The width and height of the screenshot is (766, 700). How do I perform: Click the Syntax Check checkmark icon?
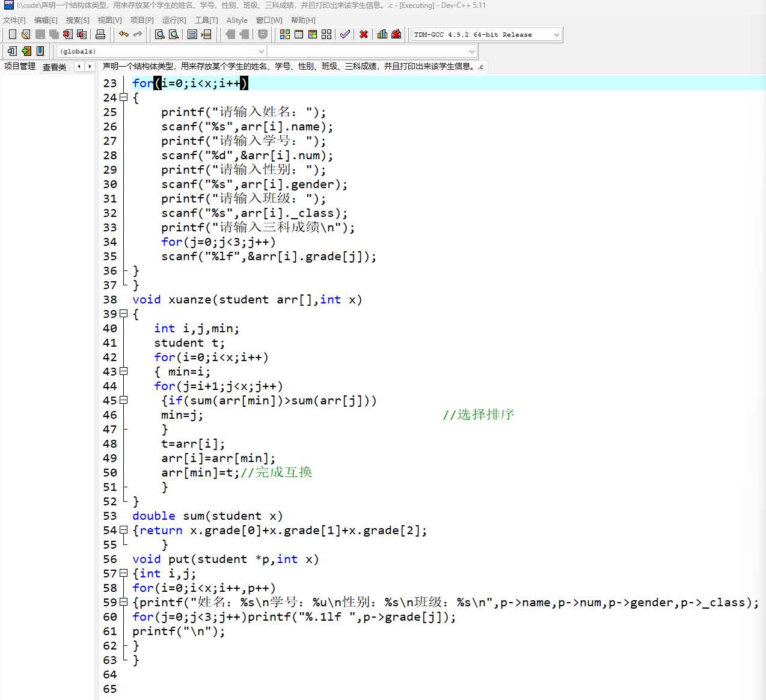click(345, 34)
